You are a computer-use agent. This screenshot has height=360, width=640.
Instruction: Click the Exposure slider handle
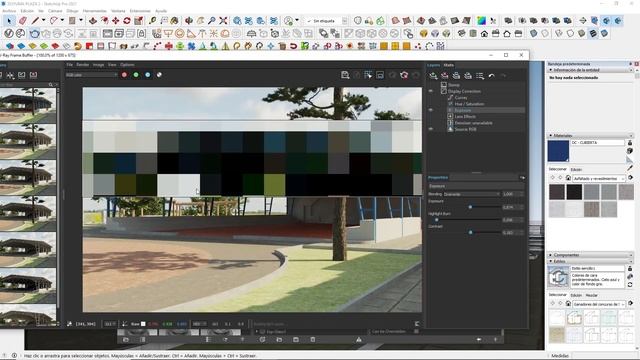pos(470,207)
